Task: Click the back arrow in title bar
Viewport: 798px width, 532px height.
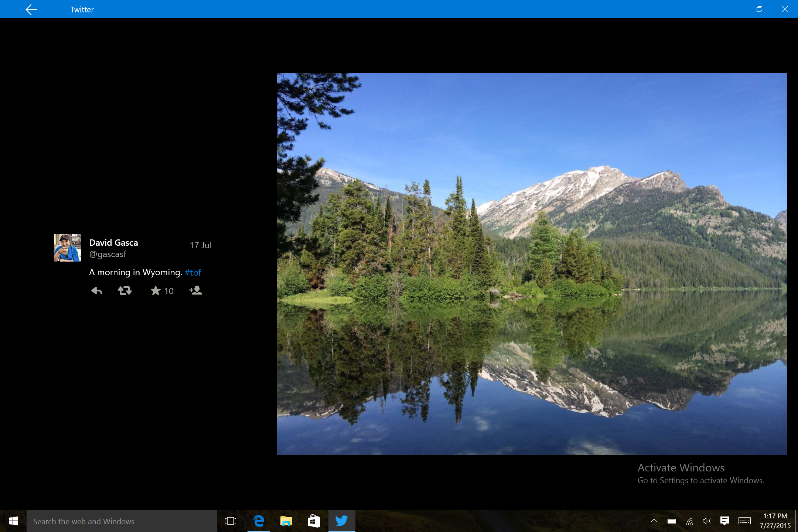Action: (x=31, y=9)
